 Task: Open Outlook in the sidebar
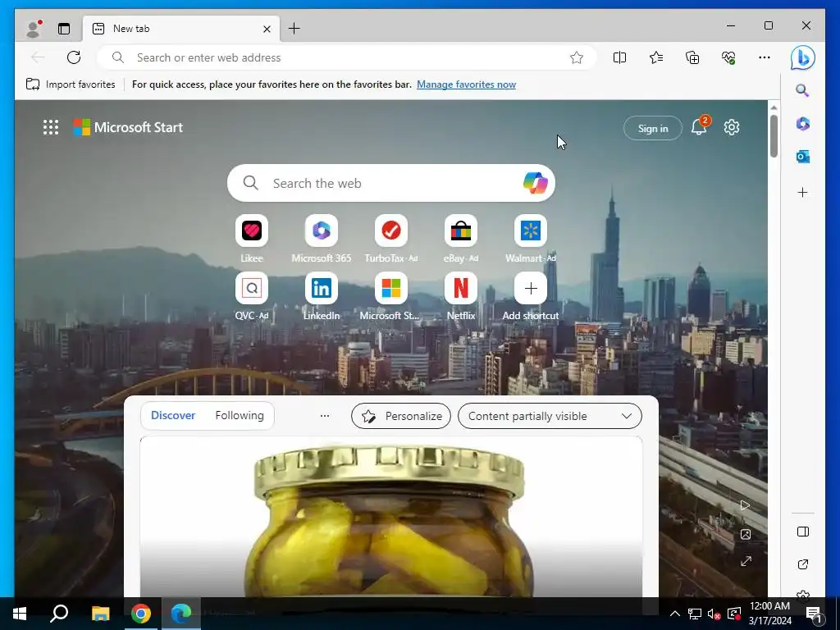(x=802, y=157)
